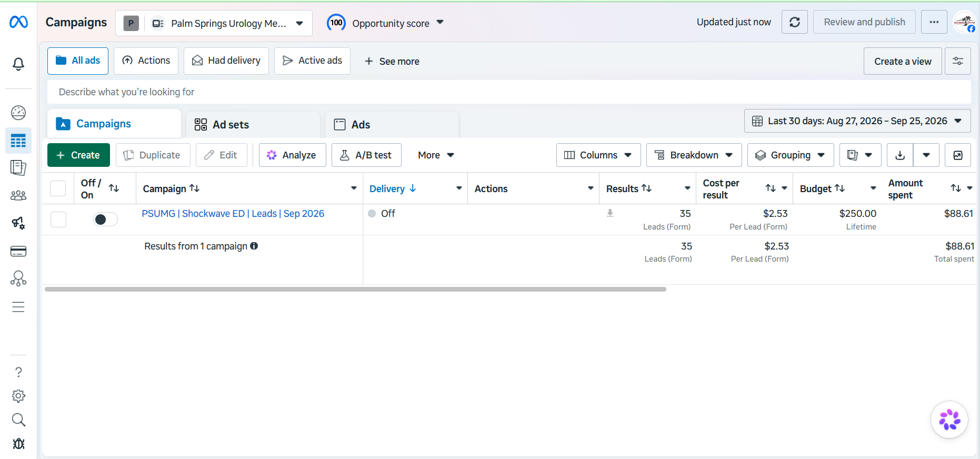Check the select-all campaigns header checkbox

click(x=58, y=188)
